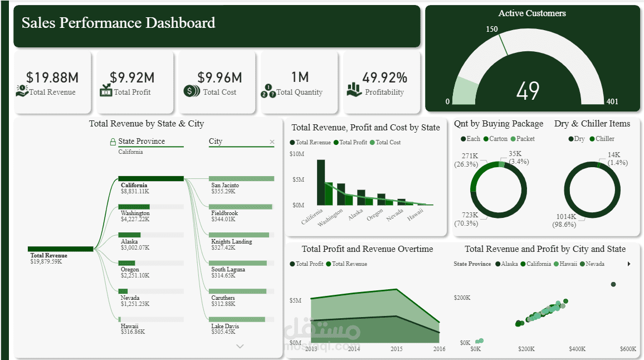Toggle Total Cost legend in state chart
This screenshot has width=644, height=360.
tap(386, 142)
